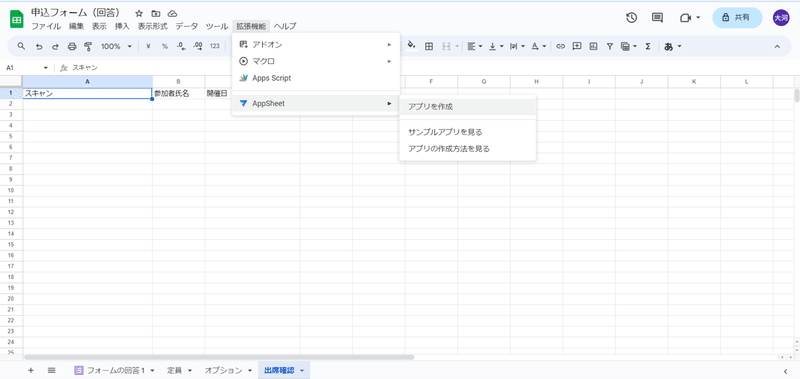800x379 pixels.
Task: Switch to the 定員 sheet tab
Action: 175,370
